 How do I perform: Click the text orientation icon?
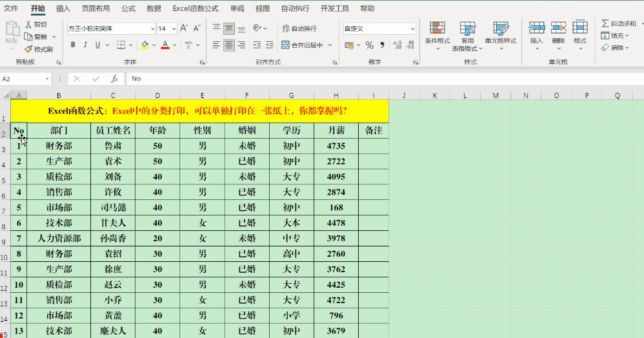click(x=257, y=28)
